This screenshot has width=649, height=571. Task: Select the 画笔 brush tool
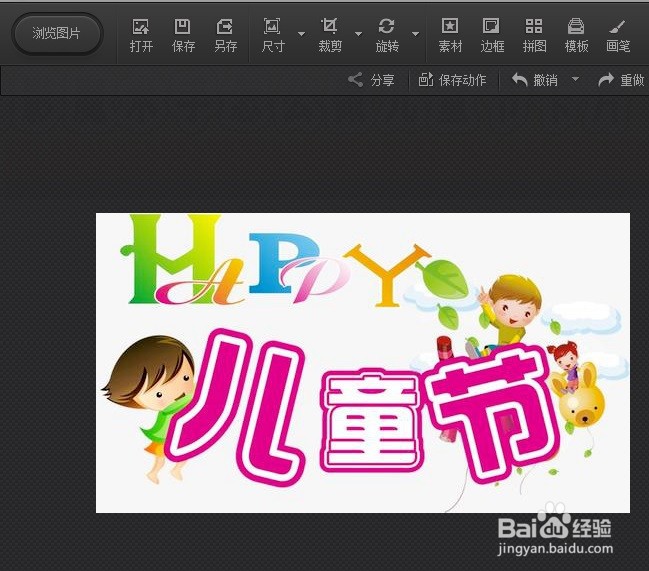tap(618, 36)
